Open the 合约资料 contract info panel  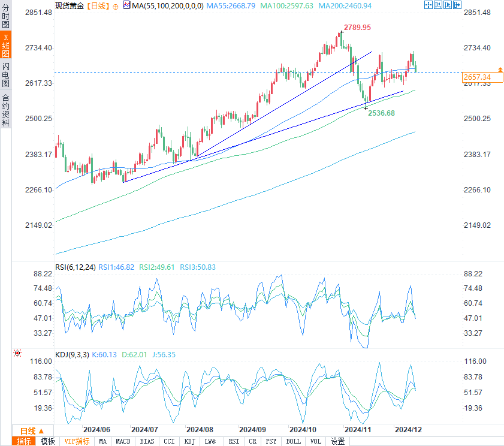coord(5,110)
